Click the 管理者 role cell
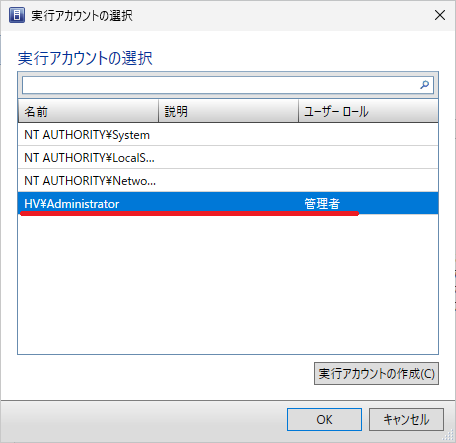Image resolution: width=456 pixels, height=443 pixels. click(x=322, y=203)
